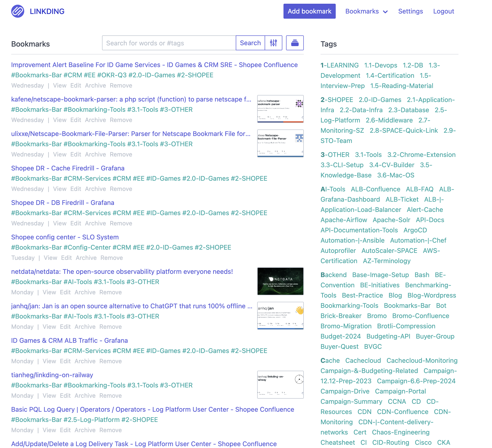The image size is (492, 448).
Task: Click #OKR-Q3 tag on first bookmark
Action: [112, 75]
